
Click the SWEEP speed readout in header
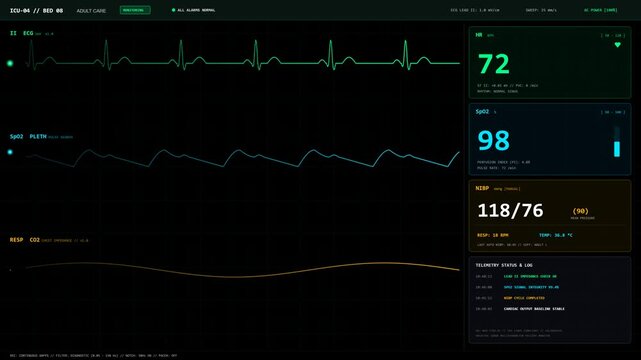[x=541, y=10]
